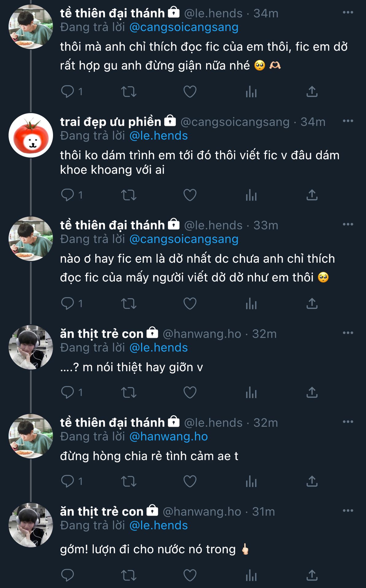This screenshot has height=588, width=366.
Task: Open profile name 'trai đẹp ưu phiền'
Action: tap(110, 122)
